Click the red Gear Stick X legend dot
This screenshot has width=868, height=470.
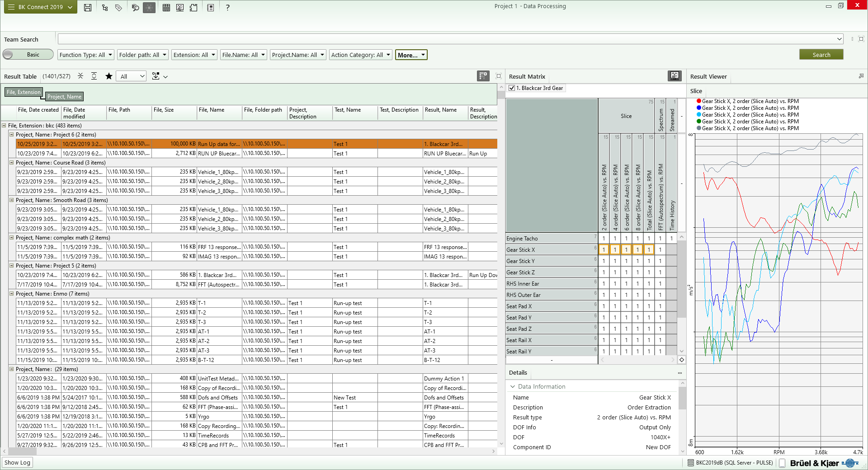coord(699,101)
